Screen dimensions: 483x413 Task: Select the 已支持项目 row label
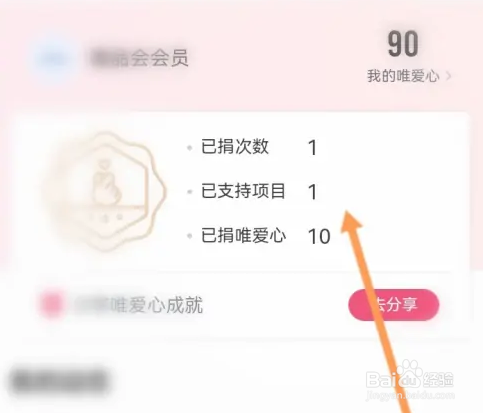click(x=243, y=191)
